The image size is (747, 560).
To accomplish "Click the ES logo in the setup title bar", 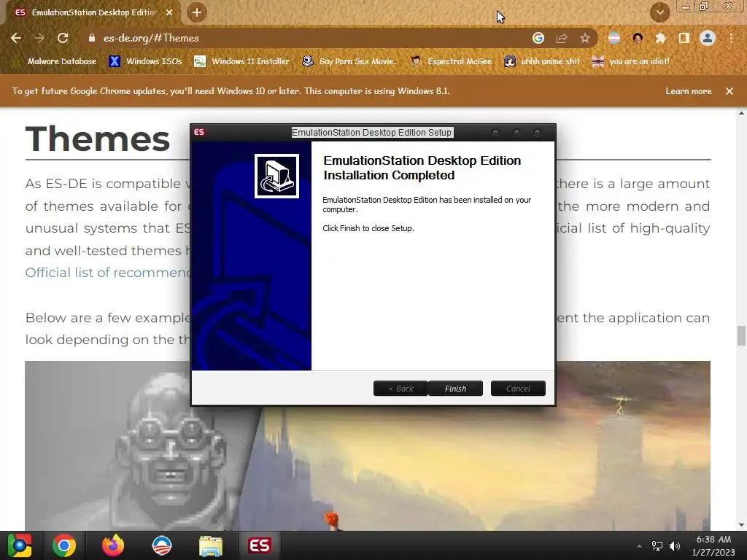I will point(199,132).
